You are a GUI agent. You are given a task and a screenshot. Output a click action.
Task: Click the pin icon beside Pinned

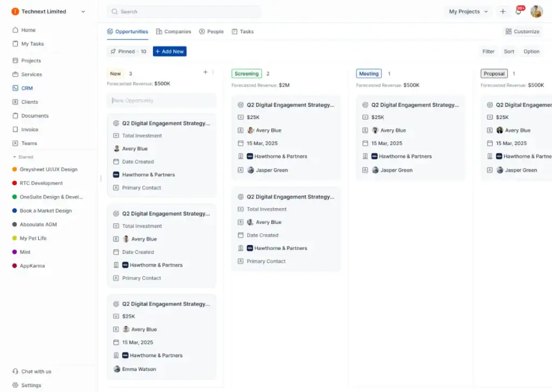click(x=113, y=51)
